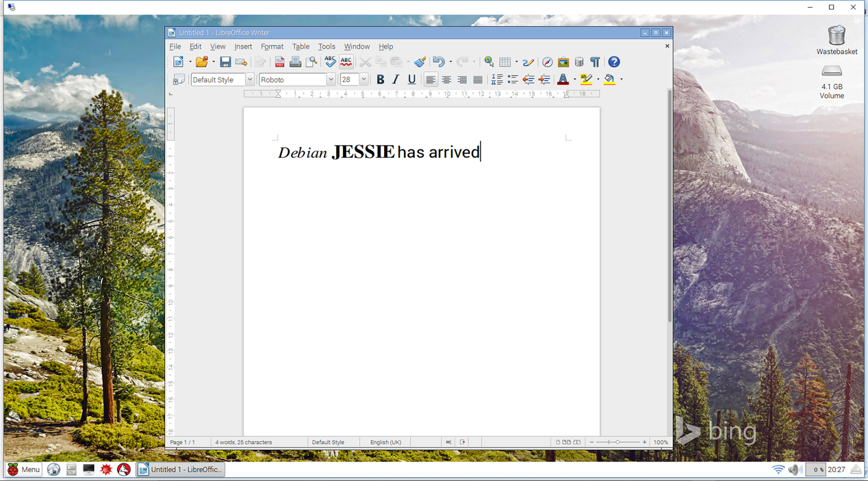Open the Navigator compass icon

[x=547, y=62]
